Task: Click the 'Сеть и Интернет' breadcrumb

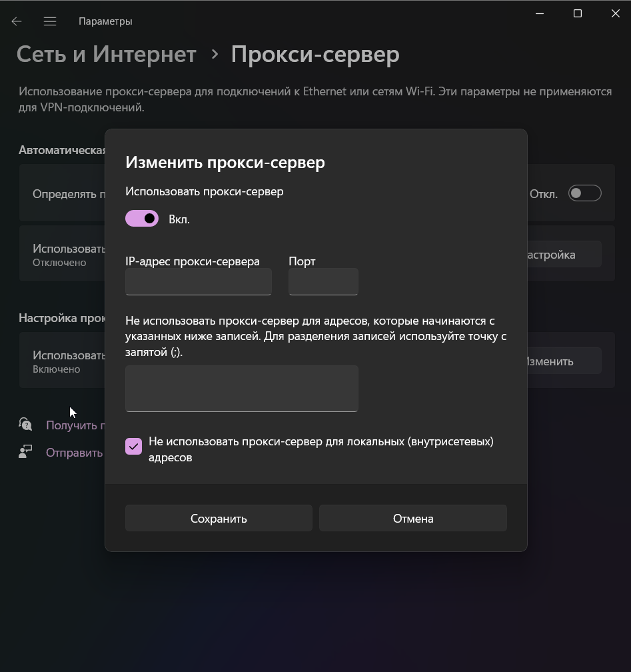Action: click(106, 55)
